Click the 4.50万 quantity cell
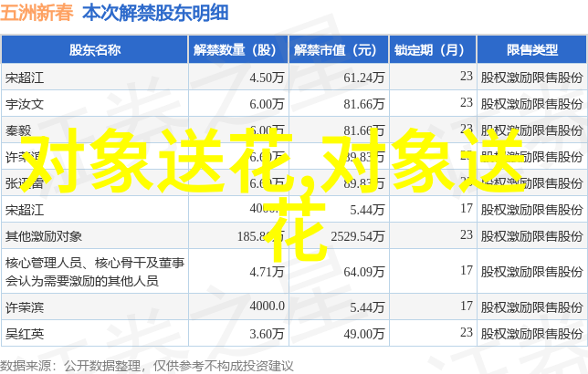This screenshot has height=374, width=588. click(x=267, y=78)
